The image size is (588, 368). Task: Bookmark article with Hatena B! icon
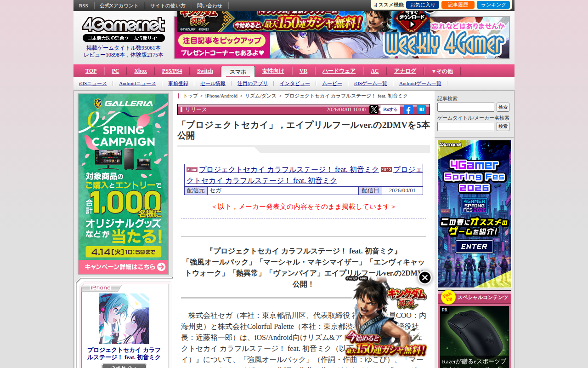pyautogui.click(x=421, y=109)
